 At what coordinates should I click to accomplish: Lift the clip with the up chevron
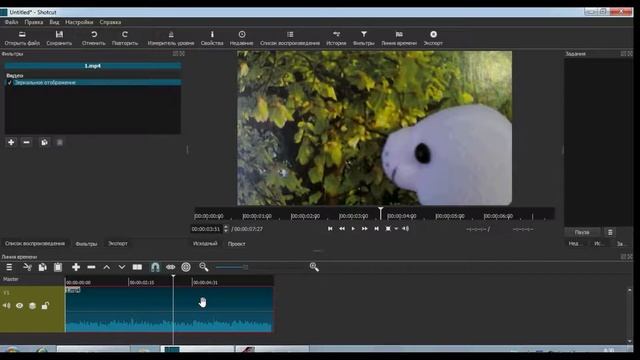click(x=107, y=267)
